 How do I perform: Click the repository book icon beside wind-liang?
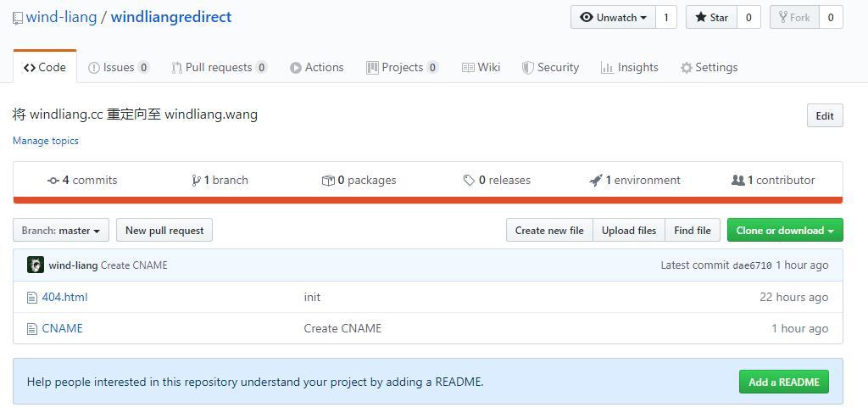18,18
